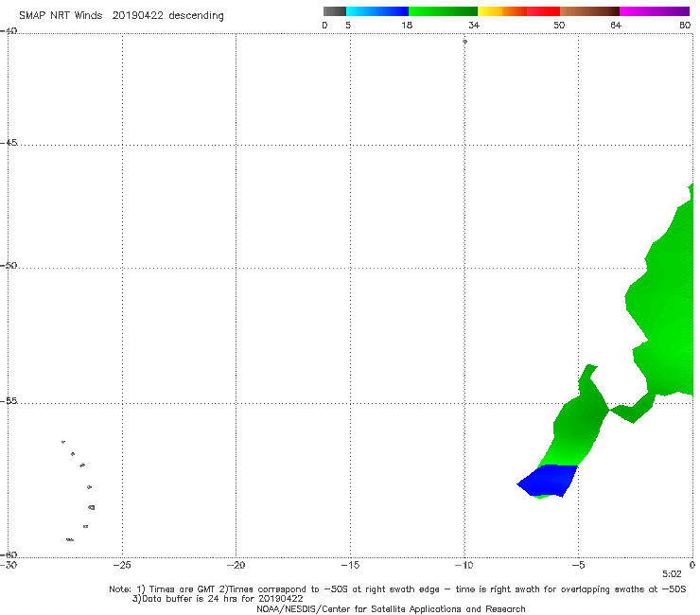The image size is (700, 615).
Task: Click the NOAA/NESDIS credit line
Action: 391,608
